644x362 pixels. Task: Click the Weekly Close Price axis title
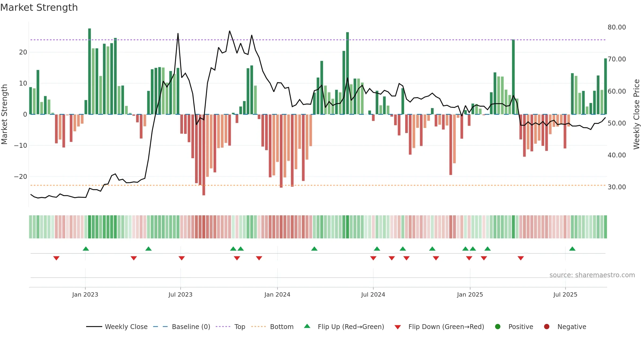click(x=636, y=114)
